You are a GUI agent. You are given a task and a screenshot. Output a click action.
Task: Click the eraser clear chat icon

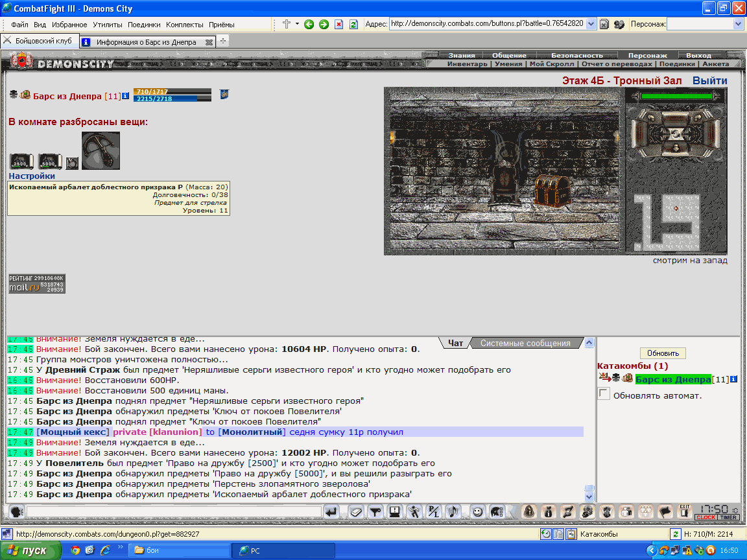(356, 513)
